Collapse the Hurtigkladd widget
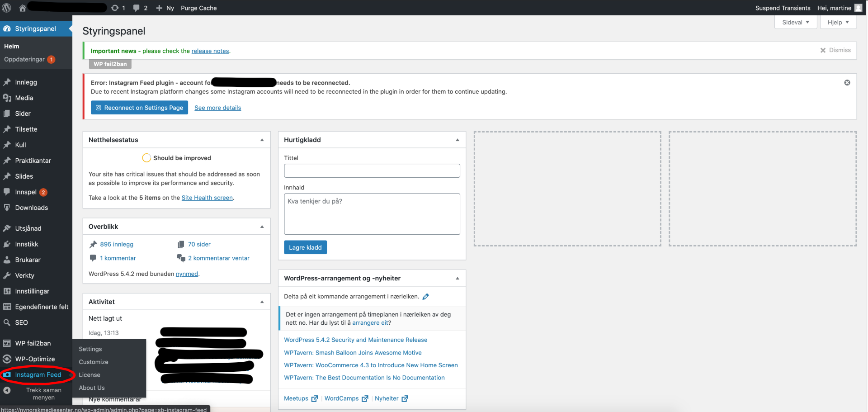Image resolution: width=868 pixels, height=412 pixels. (x=457, y=140)
